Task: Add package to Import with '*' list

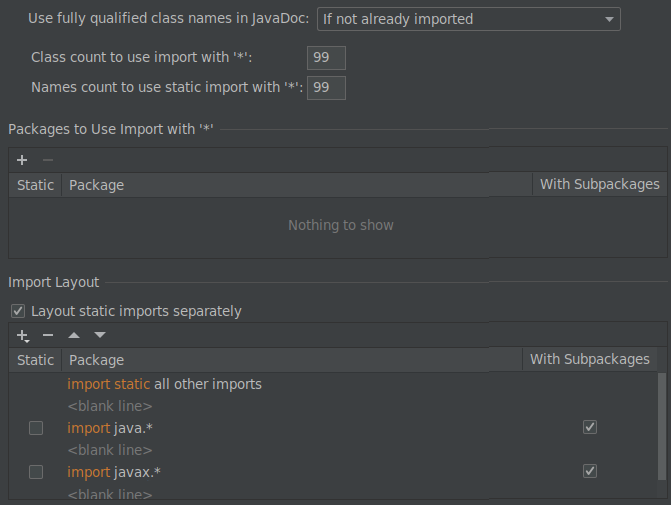Action: click(22, 160)
